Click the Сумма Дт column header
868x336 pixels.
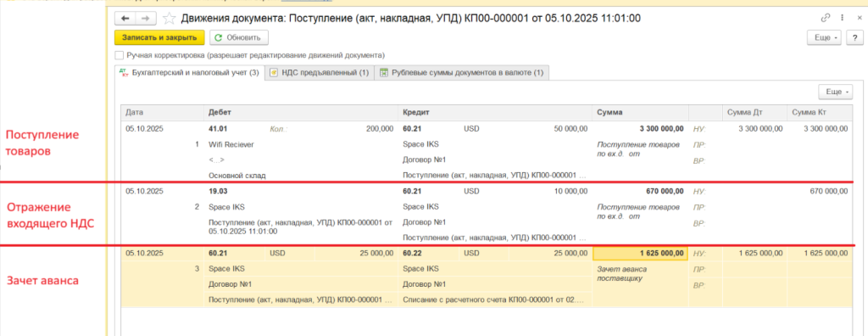754,112
